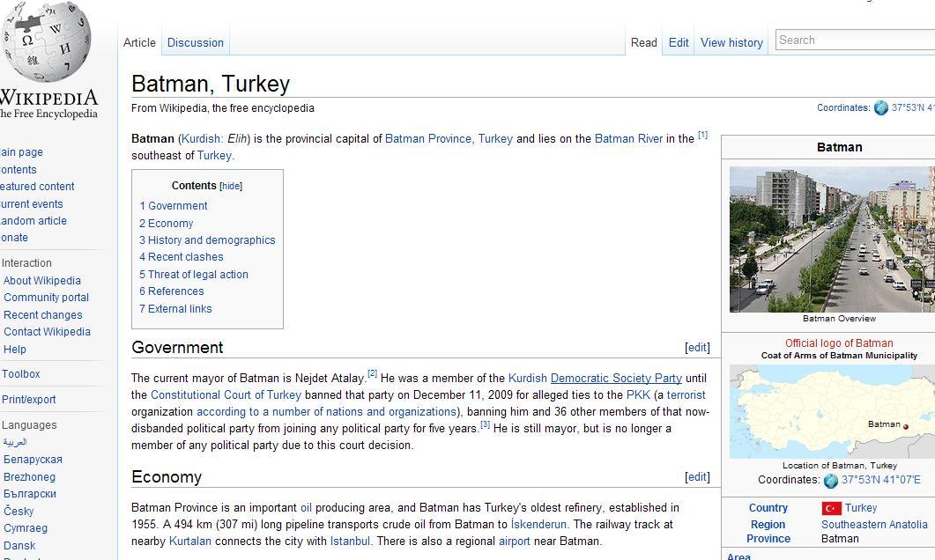Click the globe icon beside infobox Coordinates
This screenshot has height=560, width=935.
coord(831,480)
